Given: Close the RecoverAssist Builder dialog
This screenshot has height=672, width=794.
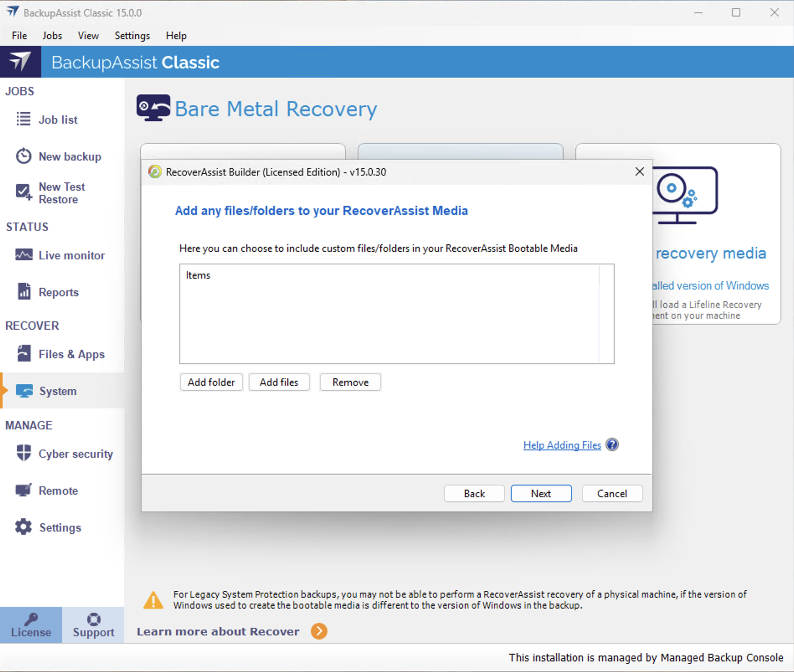Looking at the screenshot, I should (639, 171).
